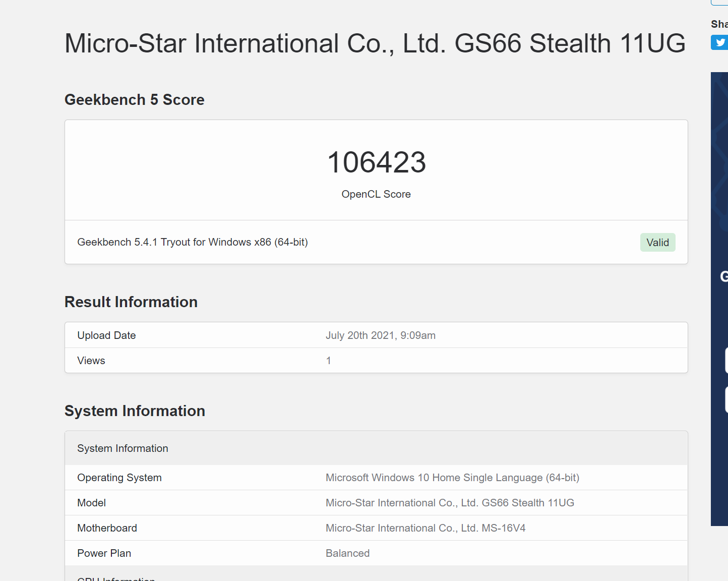Select the Balanced power plan value

click(347, 553)
